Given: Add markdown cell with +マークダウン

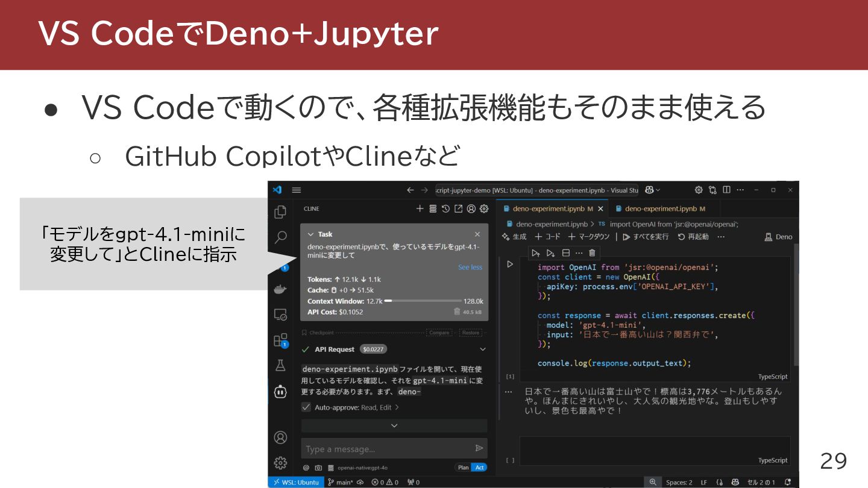Looking at the screenshot, I should (x=589, y=237).
